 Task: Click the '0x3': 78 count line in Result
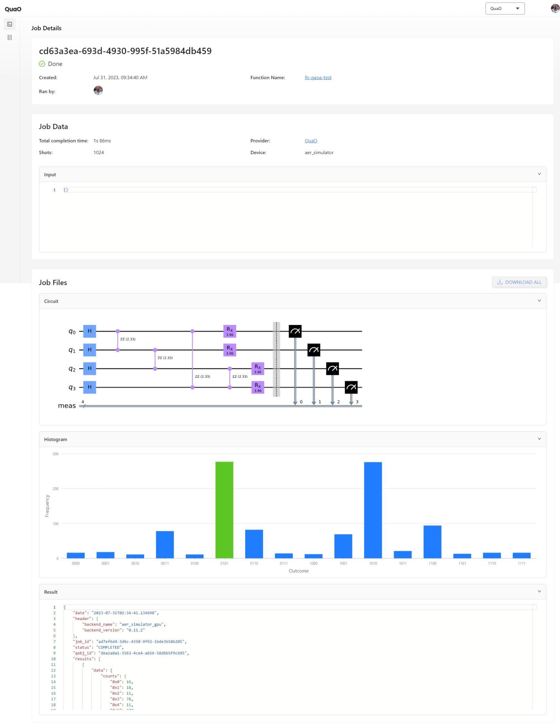coord(122,699)
